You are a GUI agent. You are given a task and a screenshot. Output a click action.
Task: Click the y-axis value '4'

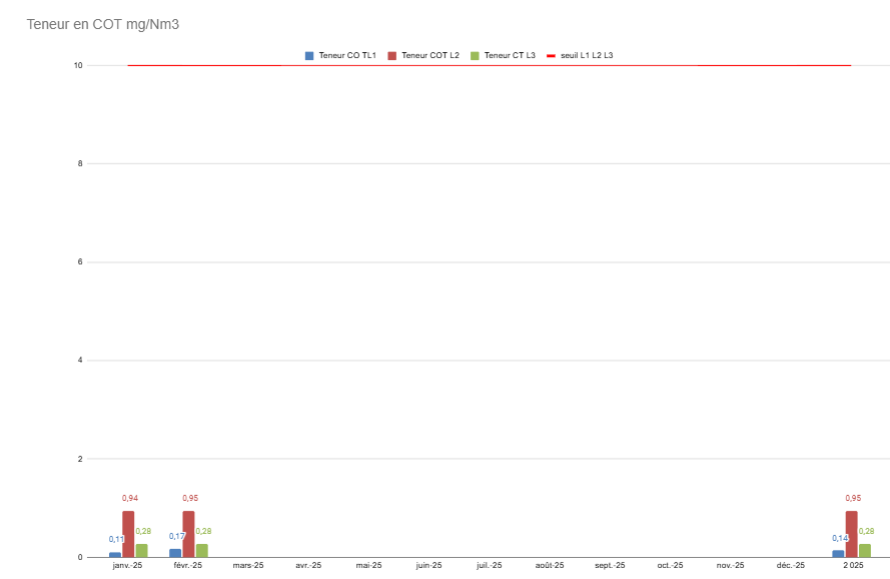click(80, 360)
